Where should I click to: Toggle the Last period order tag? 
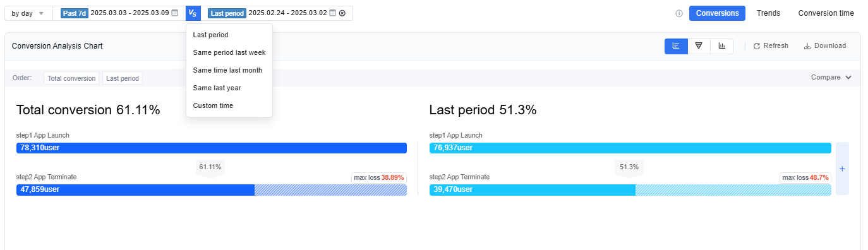[123, 78]
